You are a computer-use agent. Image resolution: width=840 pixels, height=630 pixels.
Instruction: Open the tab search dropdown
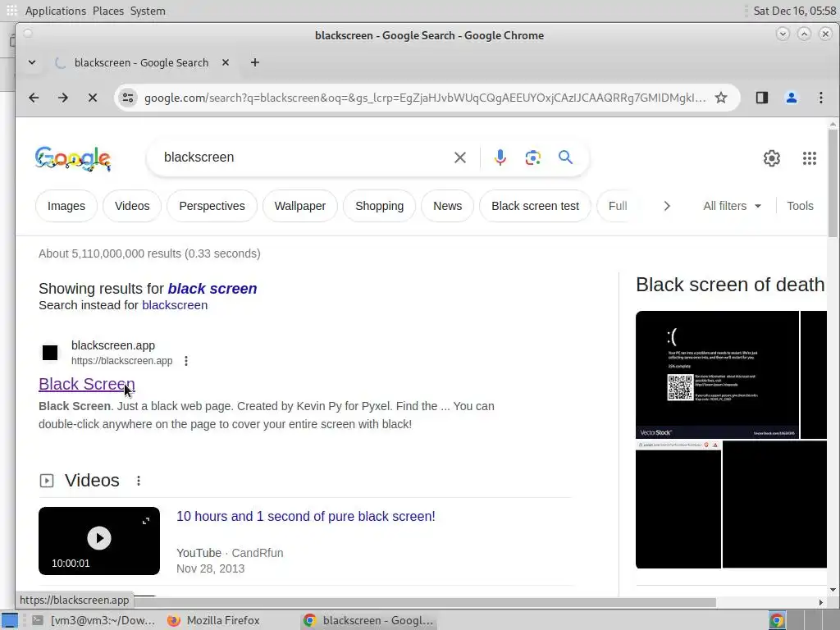tap(32, 62)
